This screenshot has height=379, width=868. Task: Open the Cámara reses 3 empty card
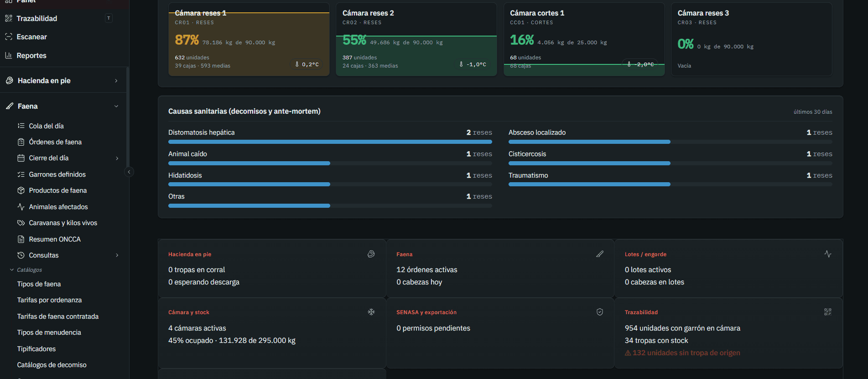(752, 39)
